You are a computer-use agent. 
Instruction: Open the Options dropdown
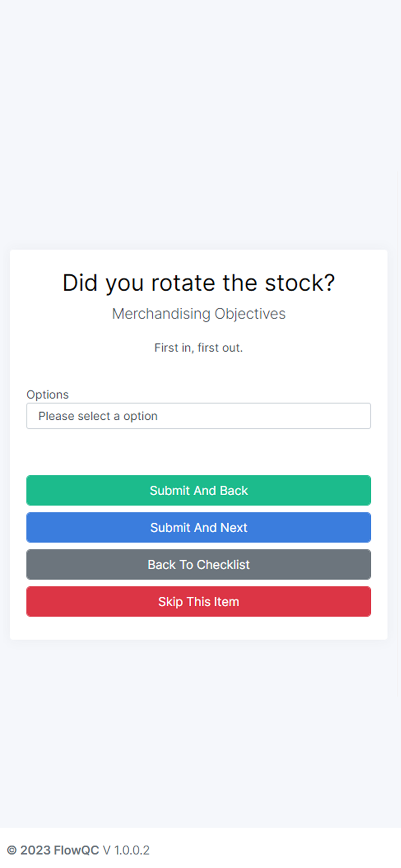coord(198,416)
